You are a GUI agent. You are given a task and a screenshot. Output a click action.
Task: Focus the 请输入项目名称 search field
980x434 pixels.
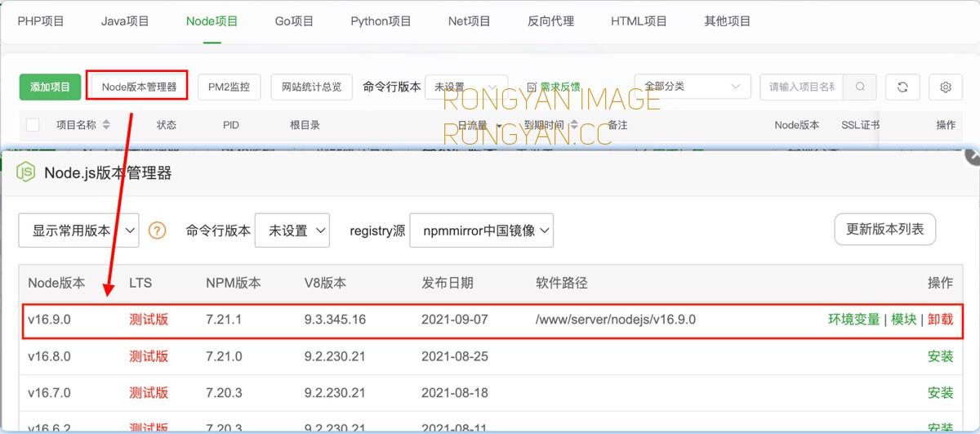coord(802,87)
